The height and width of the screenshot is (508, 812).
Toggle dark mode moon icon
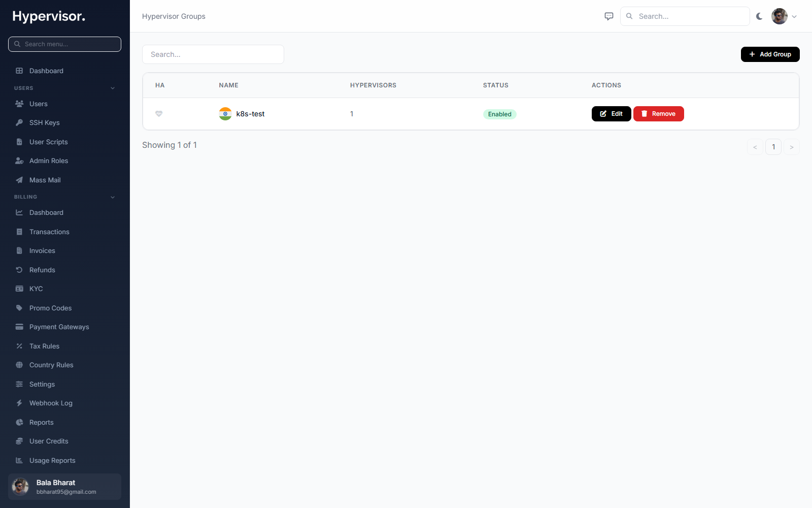(759, 16)
